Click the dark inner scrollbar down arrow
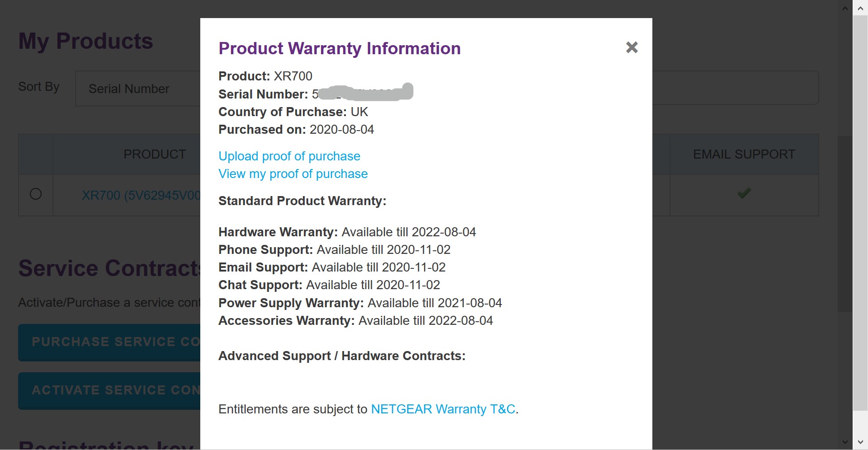The height and width of the screenshot is (450, 868). (x=845, y=442)
